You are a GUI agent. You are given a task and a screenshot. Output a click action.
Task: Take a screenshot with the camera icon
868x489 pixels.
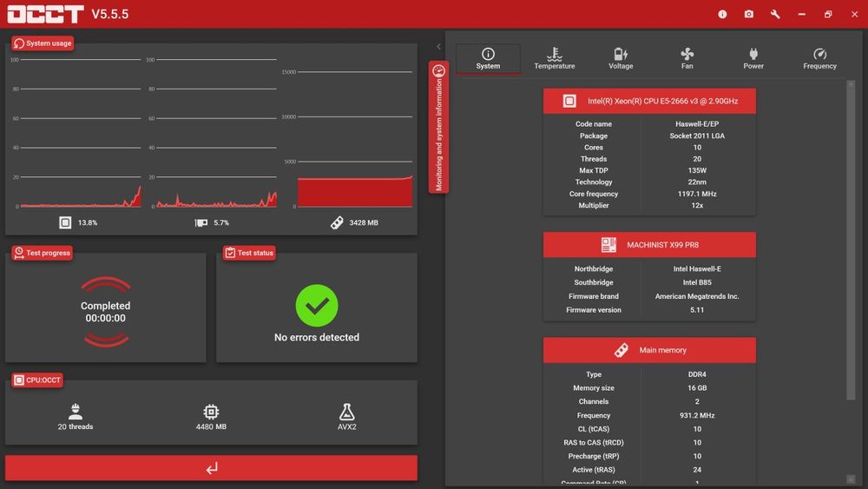click(x=749, y=15)
